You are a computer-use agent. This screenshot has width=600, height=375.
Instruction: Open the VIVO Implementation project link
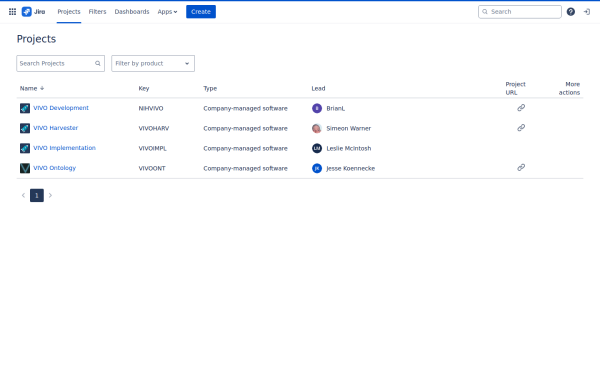point(64,148)
